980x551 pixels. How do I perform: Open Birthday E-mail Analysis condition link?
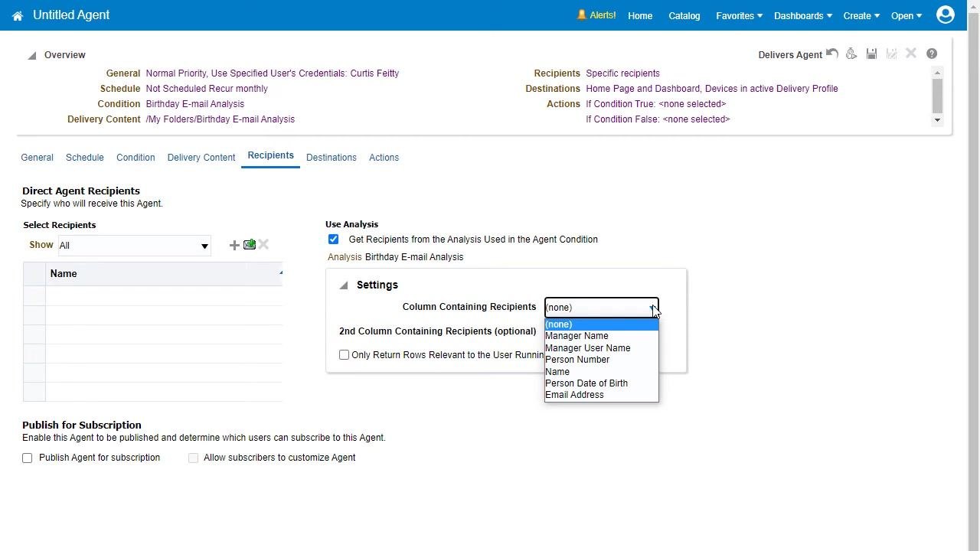[195, 104]
